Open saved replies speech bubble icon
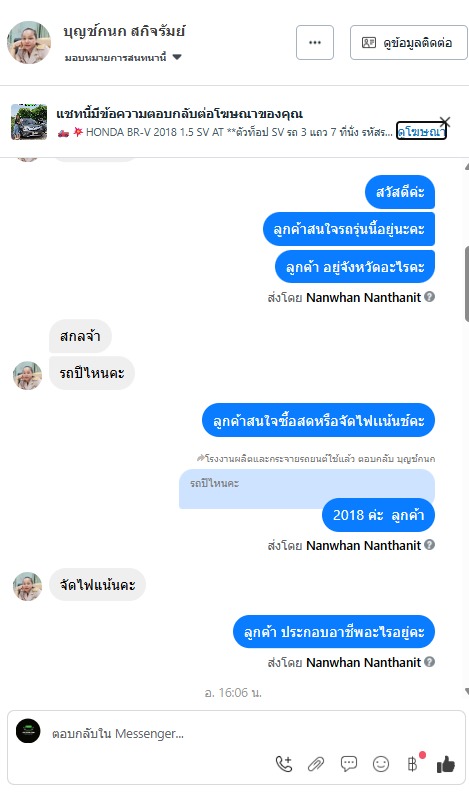Screen dimensions: 469x792 point(349,764)
